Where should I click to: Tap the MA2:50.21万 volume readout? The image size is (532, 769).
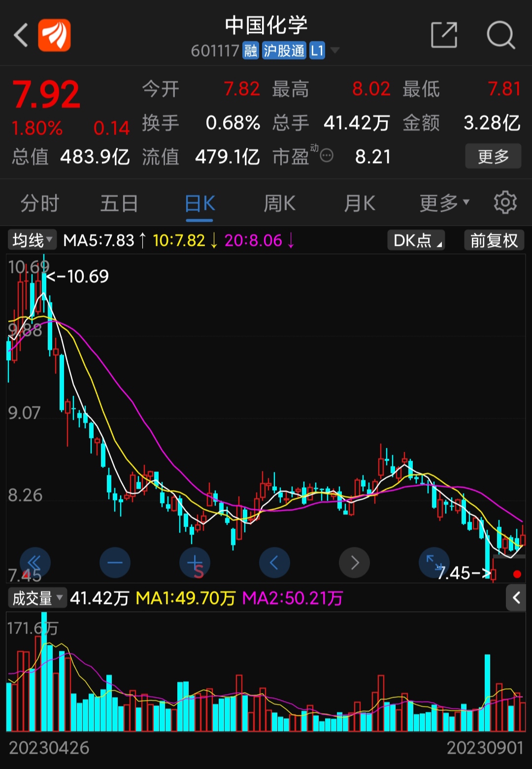(x=292, y=598)
